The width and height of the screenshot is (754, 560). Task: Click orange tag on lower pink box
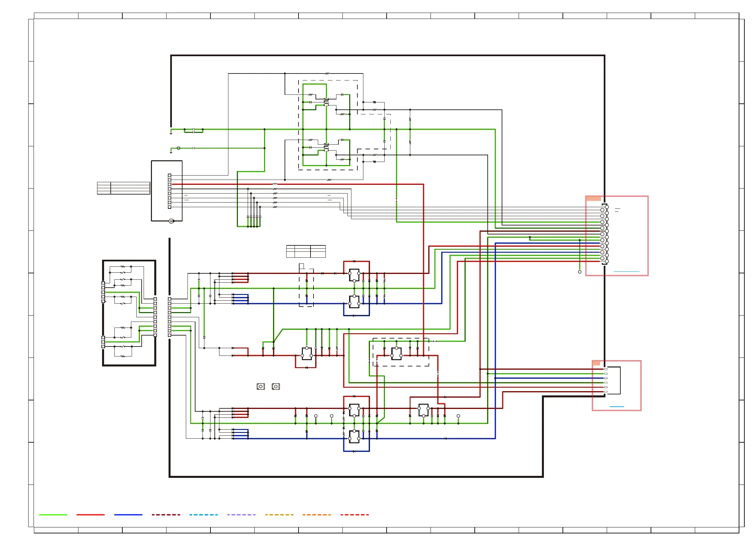click(x=596, y=363)
